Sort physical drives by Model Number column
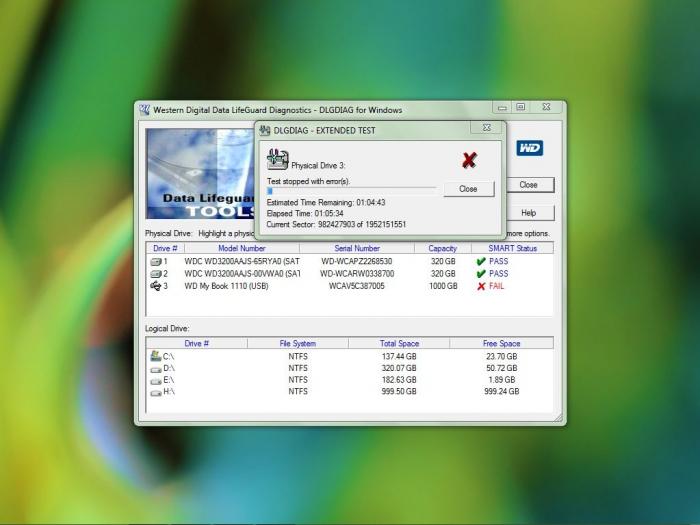The height and width of the screenshot is (525, 700). coord(242,248)
